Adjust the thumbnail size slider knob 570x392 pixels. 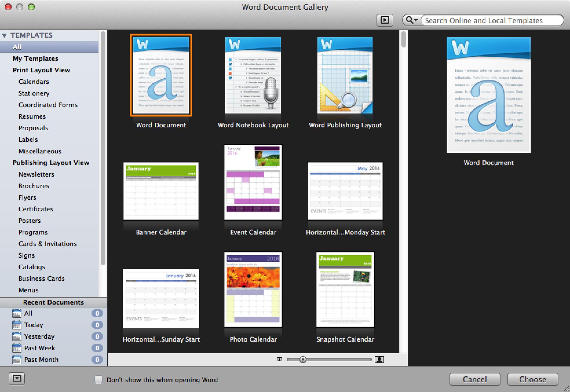[x=303, y=360]
